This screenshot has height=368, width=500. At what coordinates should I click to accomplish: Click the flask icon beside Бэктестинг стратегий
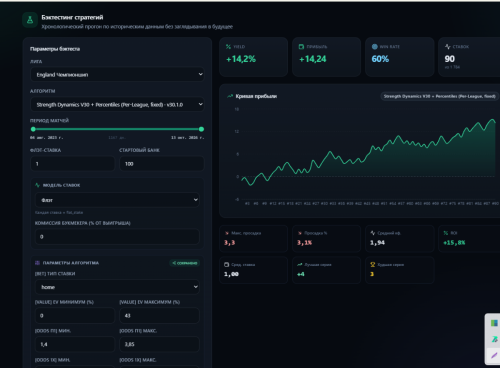coord(30,20)
